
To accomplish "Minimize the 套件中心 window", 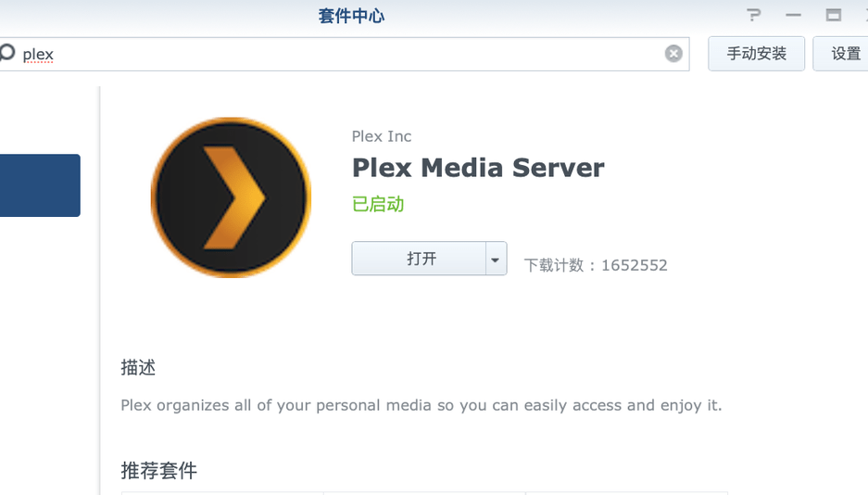I will (793, 15).
